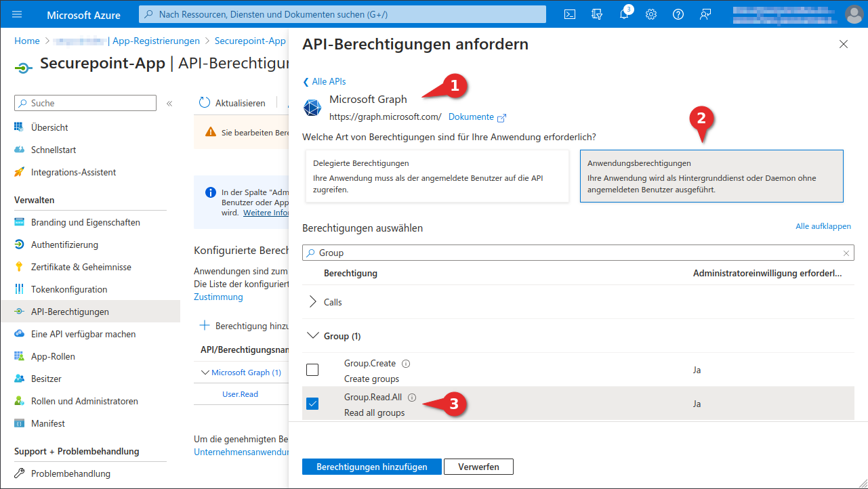This screenshot has width=868, height=489.
Task: Click Berechtigungen hinzufügen button
Action: pyautogui.click(x=372, y=467)
